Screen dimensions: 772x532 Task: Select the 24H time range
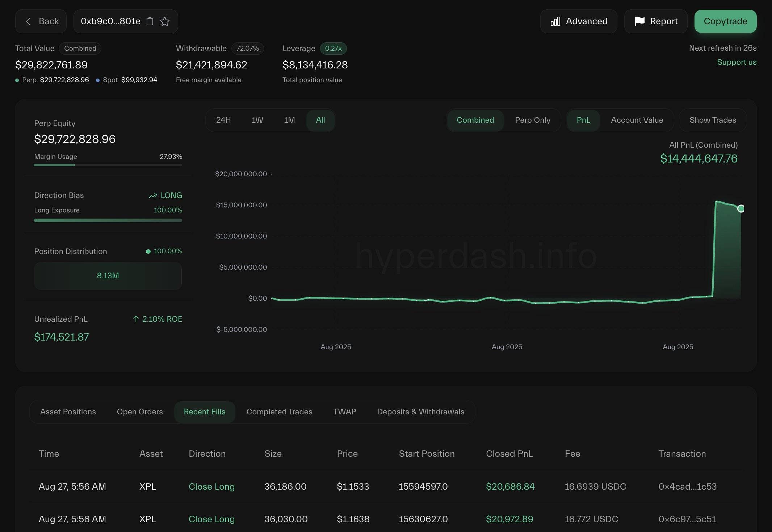(223, 120)
